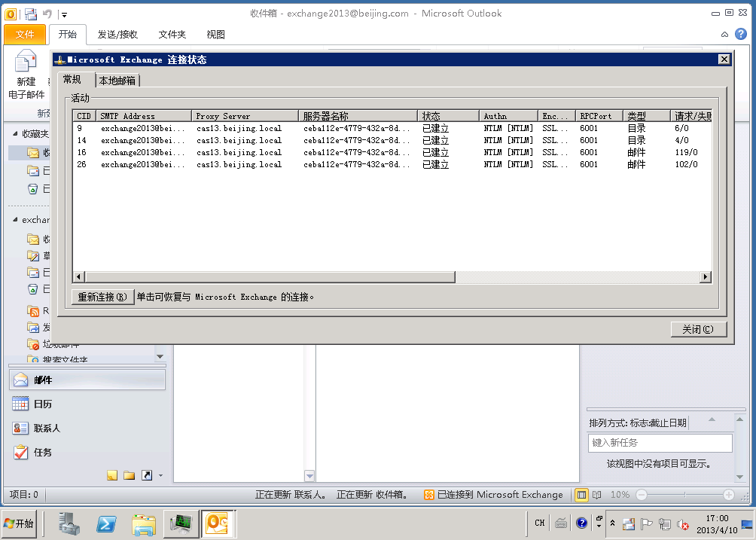This screenshot has height=540, width=756.
Task: Open Windows Explorer from the taskbar
Action: click(x=144, y=524)
